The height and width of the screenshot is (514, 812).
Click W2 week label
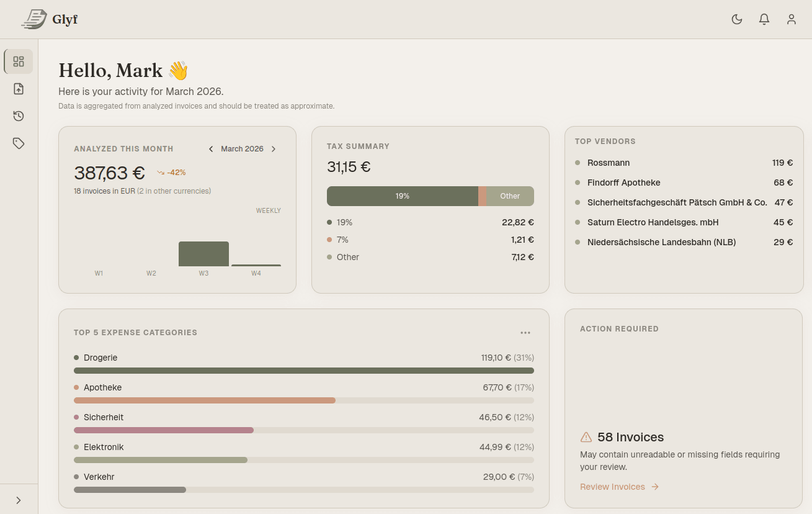tap(151, 273)
